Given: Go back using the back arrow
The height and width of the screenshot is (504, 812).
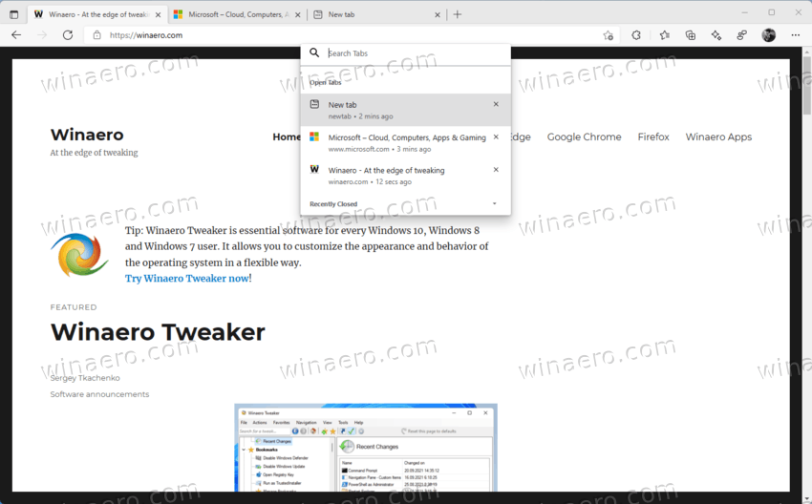Looking at the screenshot, I should pos(16,35).
